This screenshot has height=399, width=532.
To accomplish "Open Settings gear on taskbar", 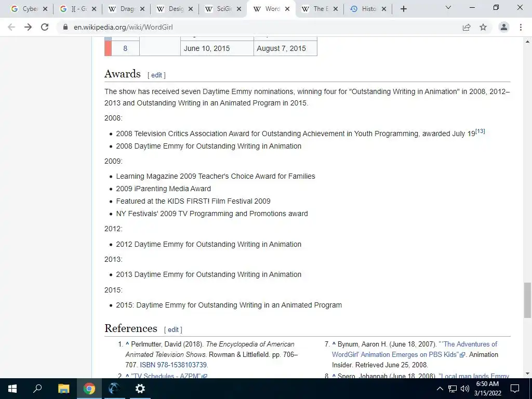I will [140, 389].
